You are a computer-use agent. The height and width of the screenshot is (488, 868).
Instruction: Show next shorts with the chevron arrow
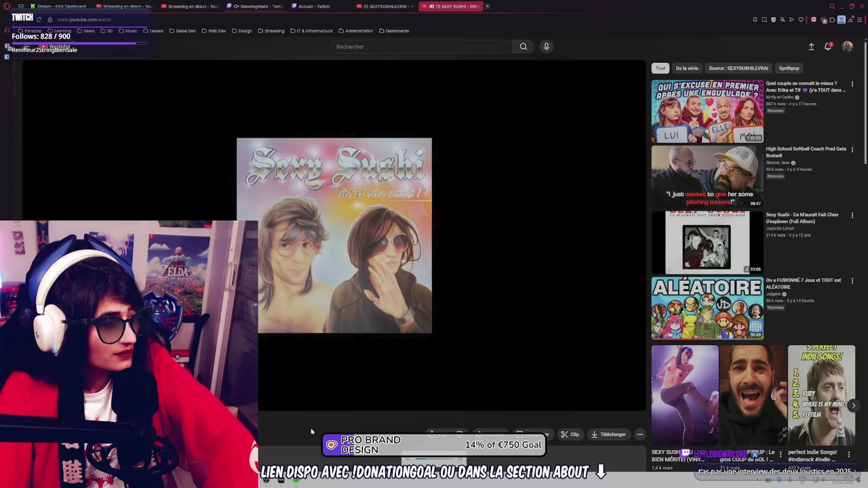coord(854,405)
